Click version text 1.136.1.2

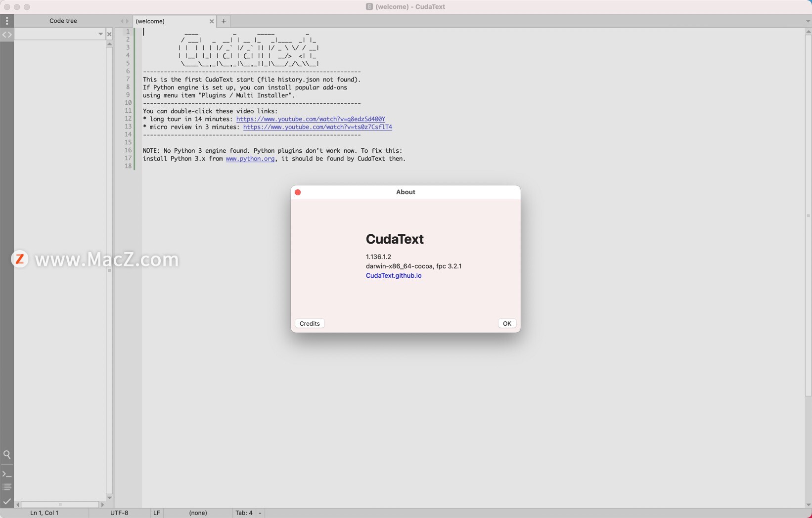[x=378, y=257]
